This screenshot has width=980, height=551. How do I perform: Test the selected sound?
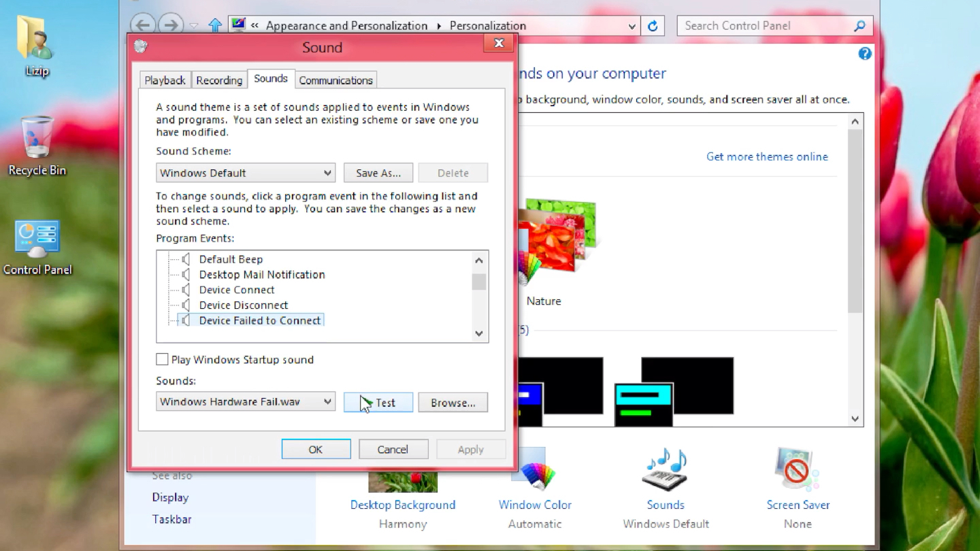click(378, 403)
